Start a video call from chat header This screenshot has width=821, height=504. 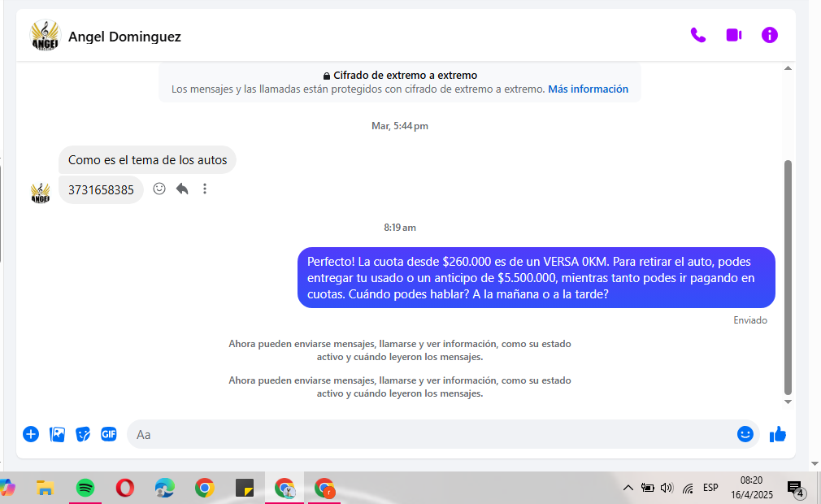click(733, 35)
